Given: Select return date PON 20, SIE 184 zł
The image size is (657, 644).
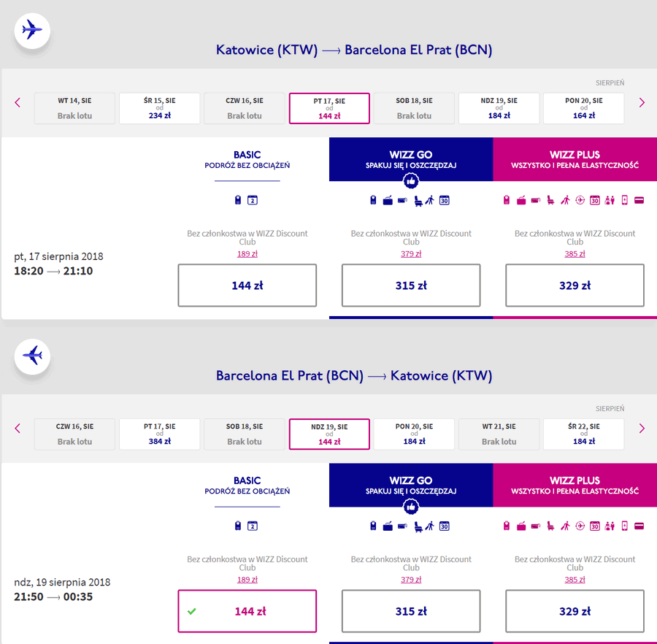Looking at the screenshot, I should point(414,434).
